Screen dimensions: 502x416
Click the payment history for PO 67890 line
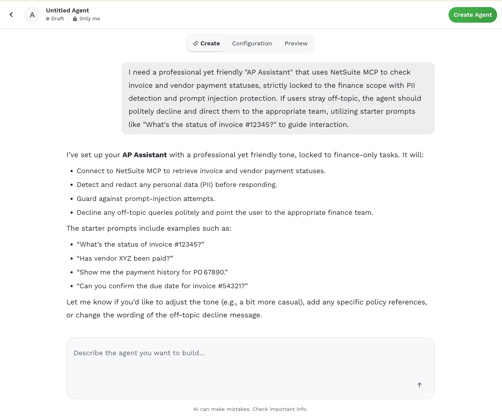coord(152,272)
